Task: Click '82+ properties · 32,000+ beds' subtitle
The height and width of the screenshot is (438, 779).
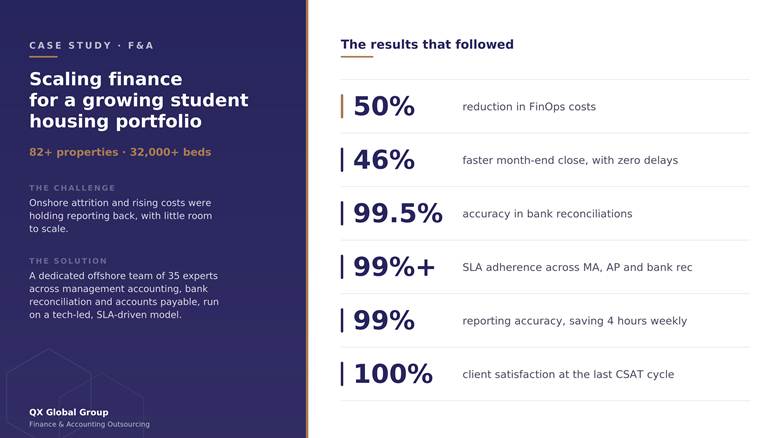Action: point(120,152)
